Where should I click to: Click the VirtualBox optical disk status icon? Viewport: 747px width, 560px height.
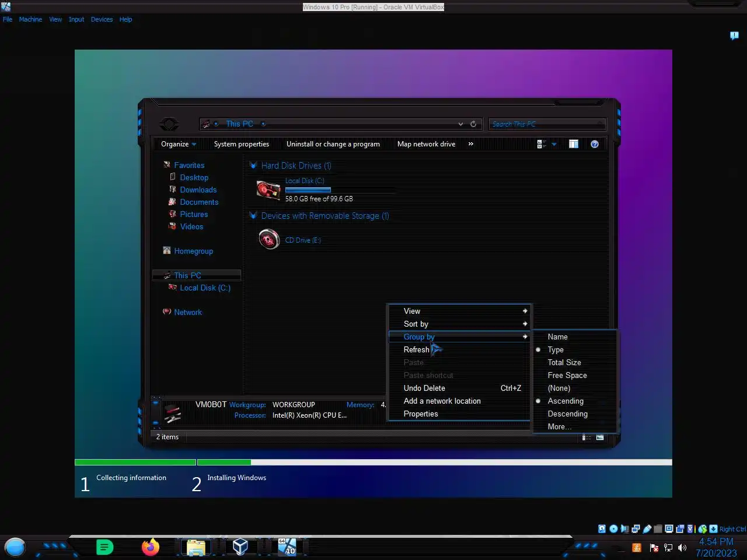613,529
